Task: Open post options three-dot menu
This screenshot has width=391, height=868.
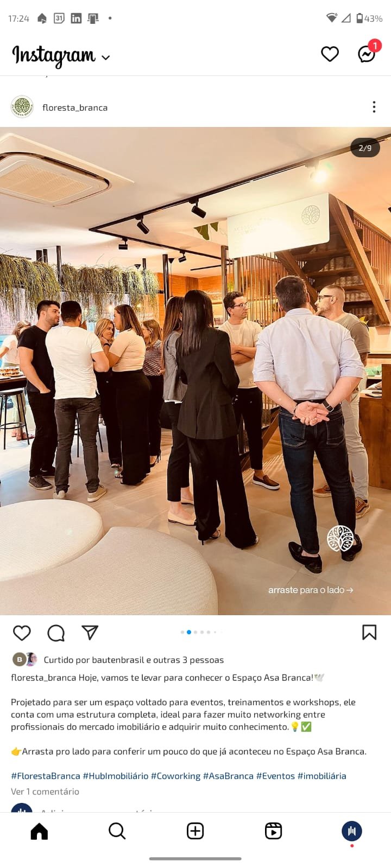Action: [374, 107]
